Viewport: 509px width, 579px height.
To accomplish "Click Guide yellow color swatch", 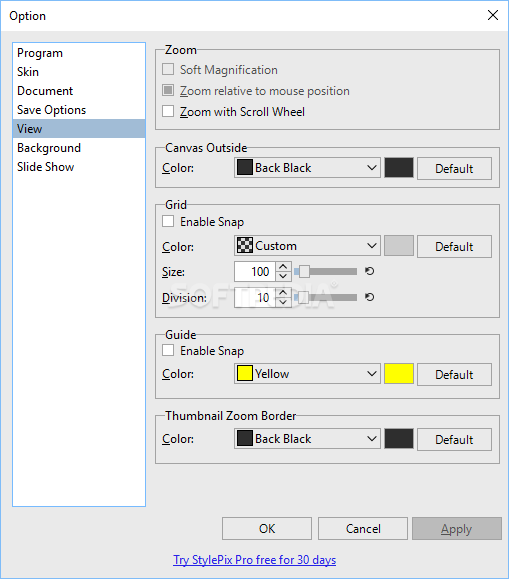I will click(x=399, y=373).
